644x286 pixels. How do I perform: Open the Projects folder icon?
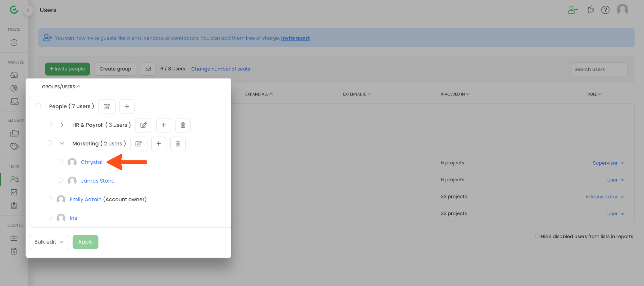pos(14,134)
